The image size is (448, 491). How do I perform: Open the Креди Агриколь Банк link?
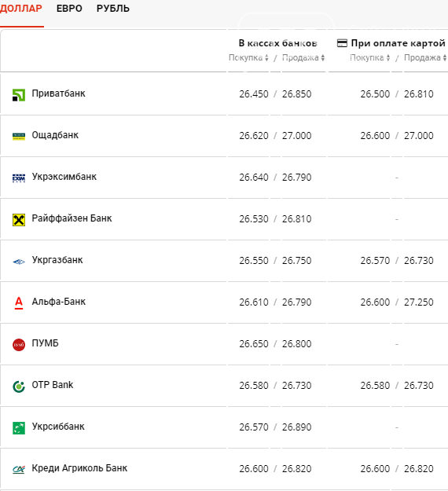[79, 468]
